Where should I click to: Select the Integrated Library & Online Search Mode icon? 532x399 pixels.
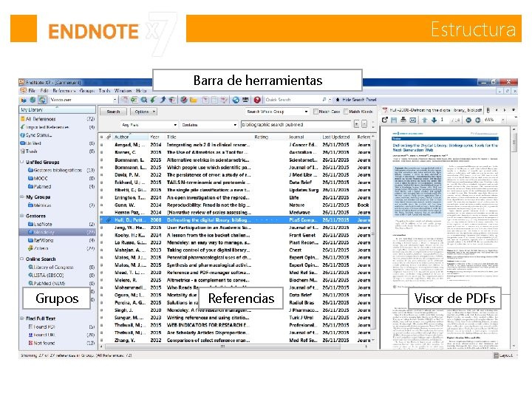(x=42, y=100)
